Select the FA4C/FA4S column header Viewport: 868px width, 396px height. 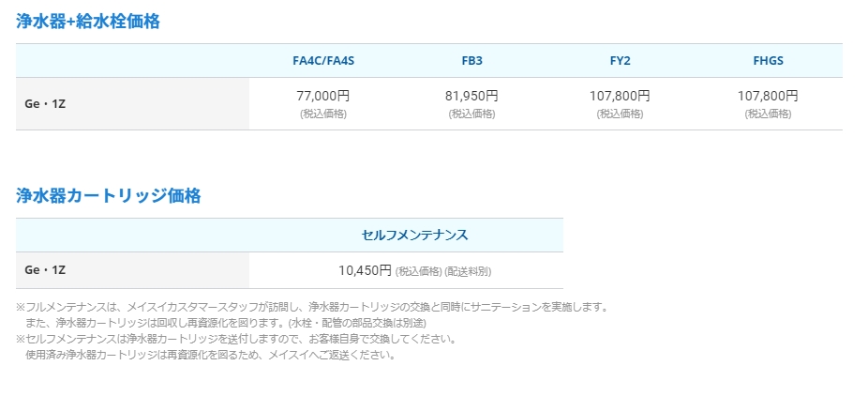click(x=323, y=60)
